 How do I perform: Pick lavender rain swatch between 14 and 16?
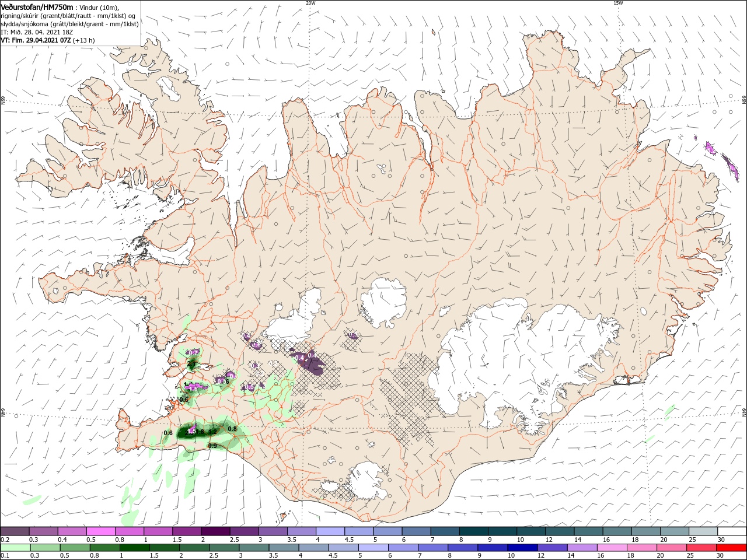(x=582, y=548)
